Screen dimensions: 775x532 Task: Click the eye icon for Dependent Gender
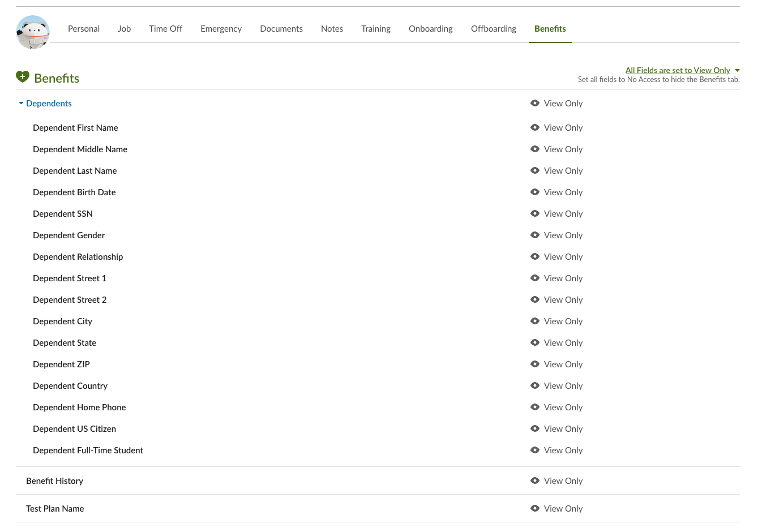pos(535,235)
